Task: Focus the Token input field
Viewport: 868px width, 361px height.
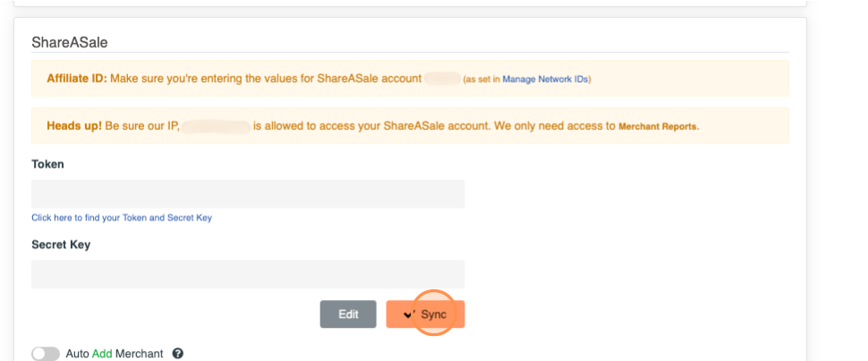Action: click(x=248, y=193)
